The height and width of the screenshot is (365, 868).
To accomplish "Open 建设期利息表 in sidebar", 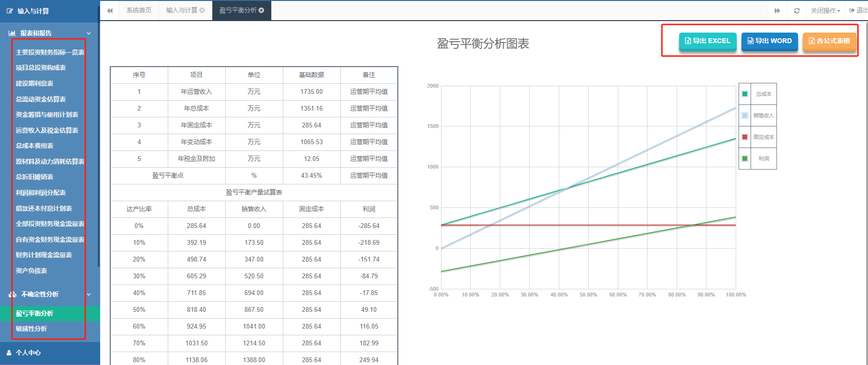I will (x=35, y=84).
